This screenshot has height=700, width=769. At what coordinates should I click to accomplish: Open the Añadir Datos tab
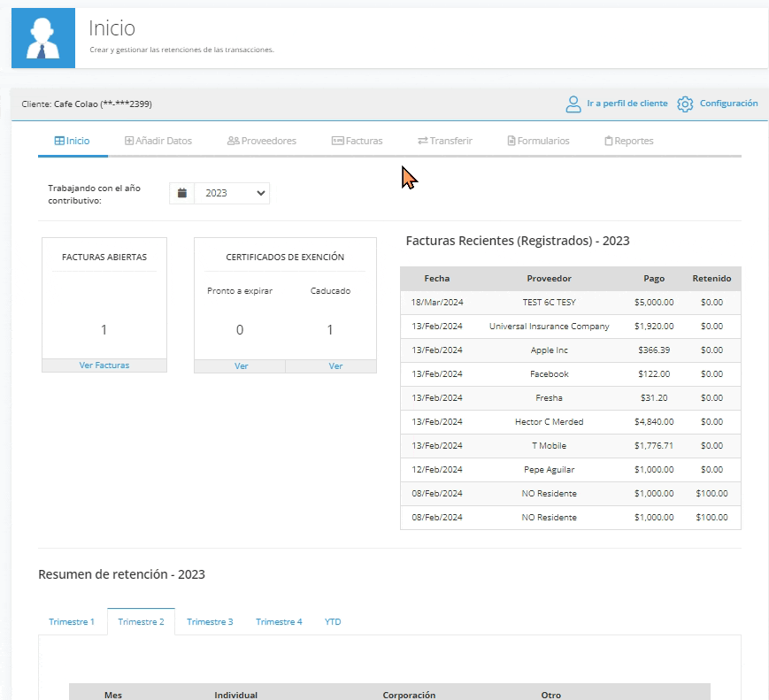158,141
